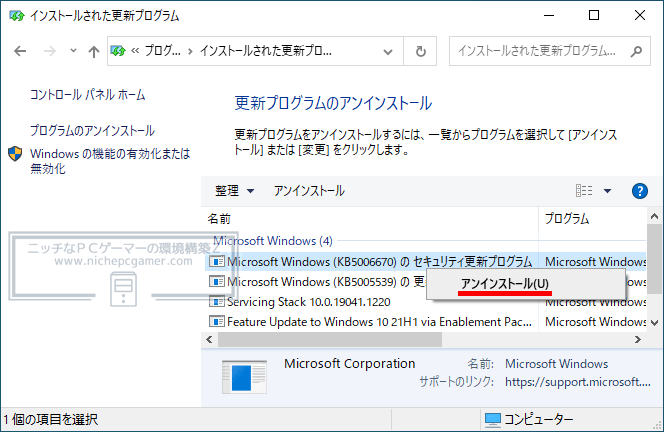Click the vertical scrollbar up arrow

point(655,216)
